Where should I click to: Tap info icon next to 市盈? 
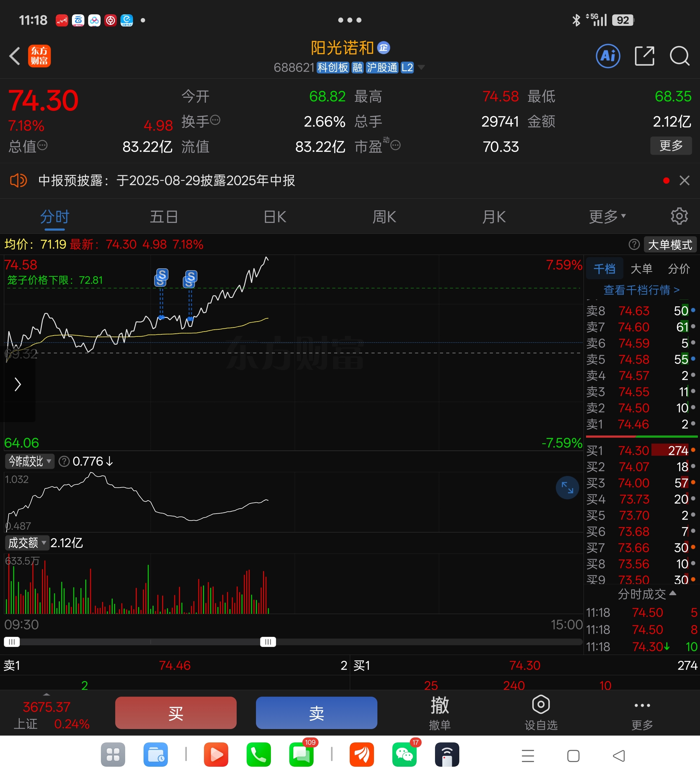point(395,145)
